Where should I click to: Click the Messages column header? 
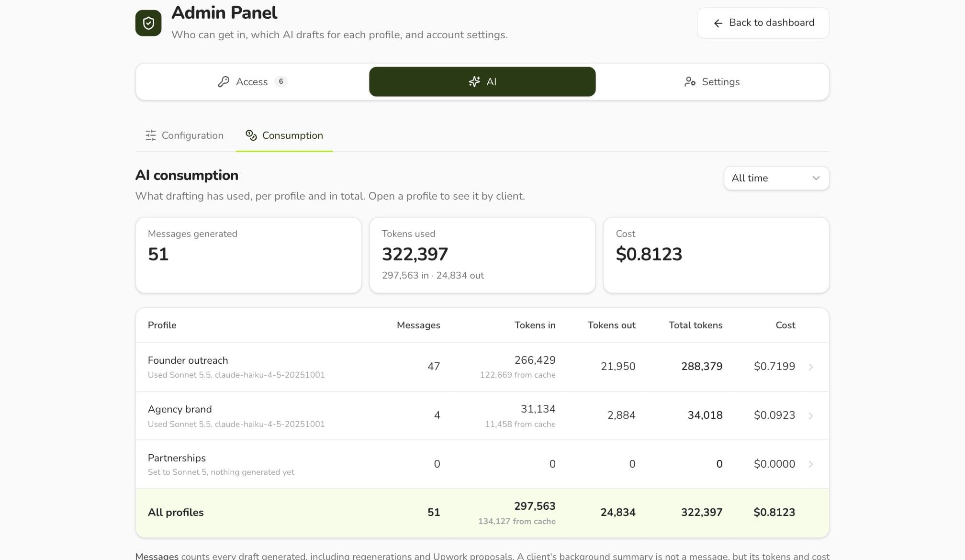418,325
